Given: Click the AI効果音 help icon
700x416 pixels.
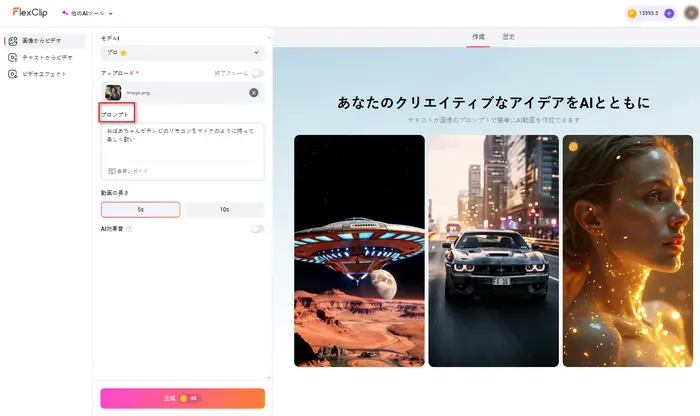Looking at the screenshot, I should tap(129, 229).
